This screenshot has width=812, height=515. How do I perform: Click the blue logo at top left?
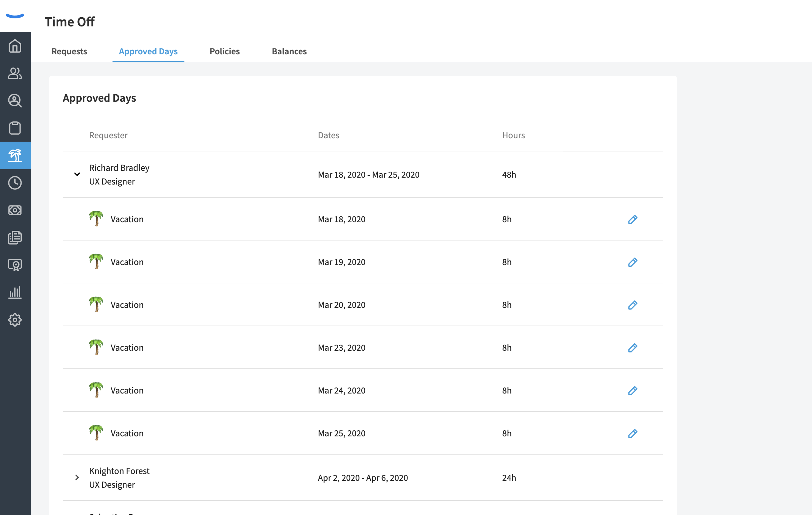(x=15, y=15)
